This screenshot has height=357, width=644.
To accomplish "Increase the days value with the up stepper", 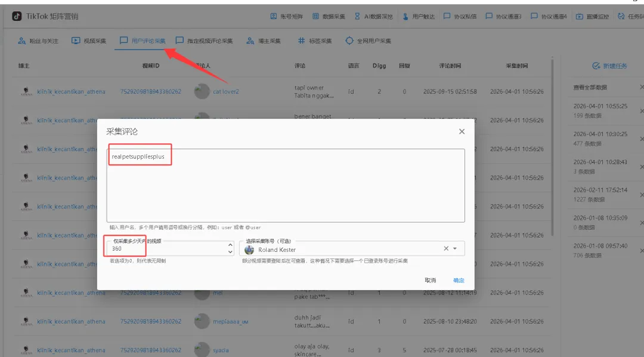I will pos(229,245).
